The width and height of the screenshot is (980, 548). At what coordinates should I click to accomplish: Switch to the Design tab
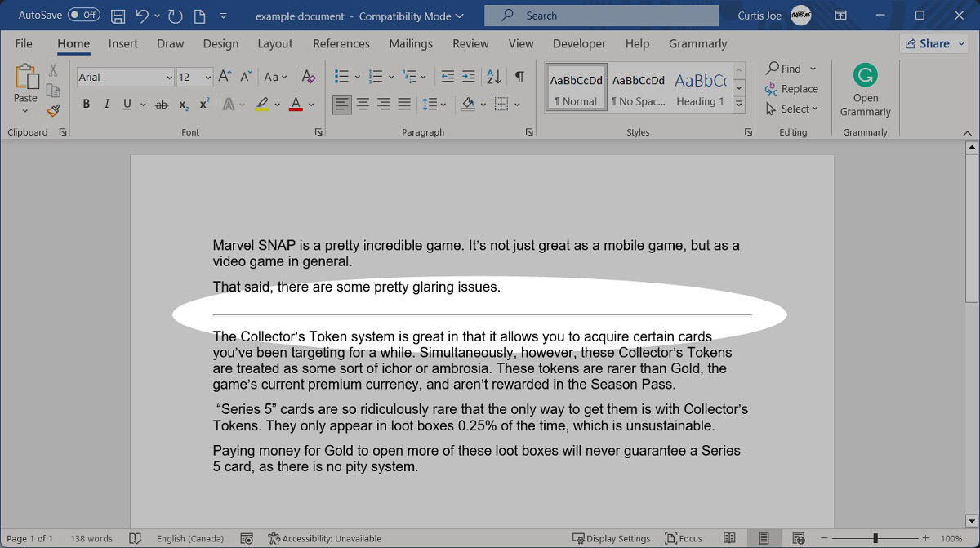pos(220,43)
